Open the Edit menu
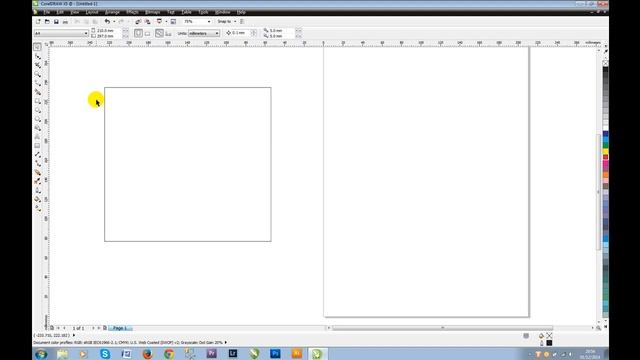The width and height of the screenshot is (640, 360). (x=60, y=12)
